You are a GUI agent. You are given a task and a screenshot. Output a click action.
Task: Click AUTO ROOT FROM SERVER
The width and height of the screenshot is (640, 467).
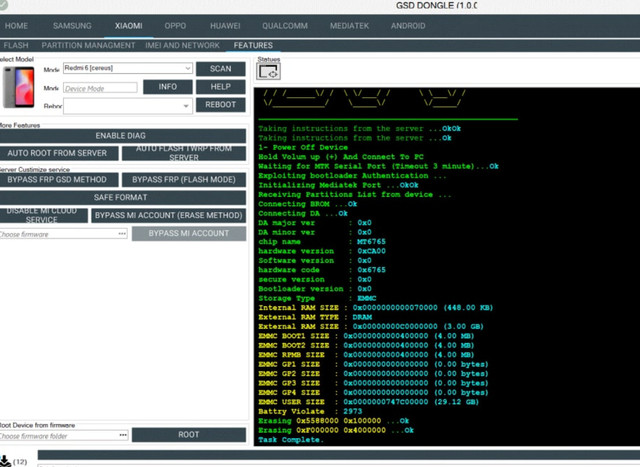(x=57, y=153)
